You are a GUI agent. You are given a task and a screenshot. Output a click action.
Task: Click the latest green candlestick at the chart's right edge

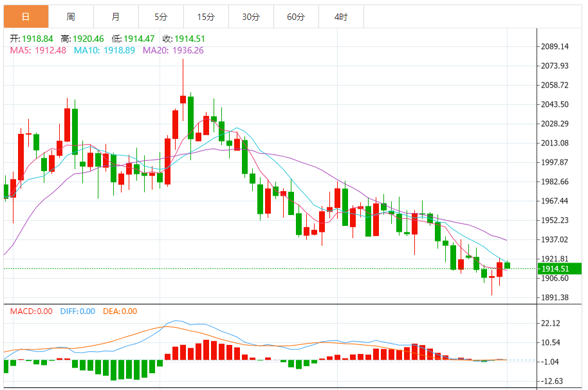coord(507,266)
